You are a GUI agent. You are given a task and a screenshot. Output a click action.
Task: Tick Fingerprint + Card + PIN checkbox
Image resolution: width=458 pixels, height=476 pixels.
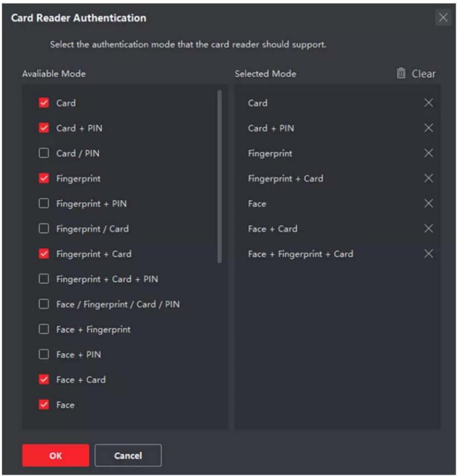[44, 279]
